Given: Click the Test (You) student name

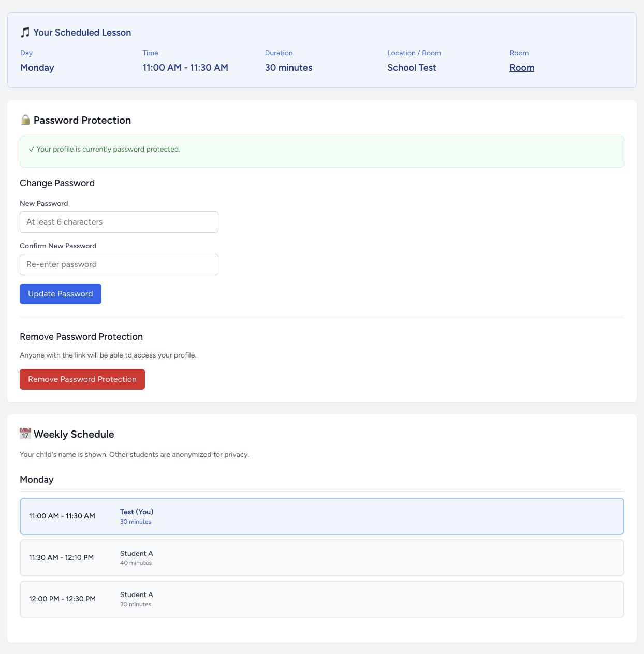Looking at the screenshot, I should coord(137,512).
